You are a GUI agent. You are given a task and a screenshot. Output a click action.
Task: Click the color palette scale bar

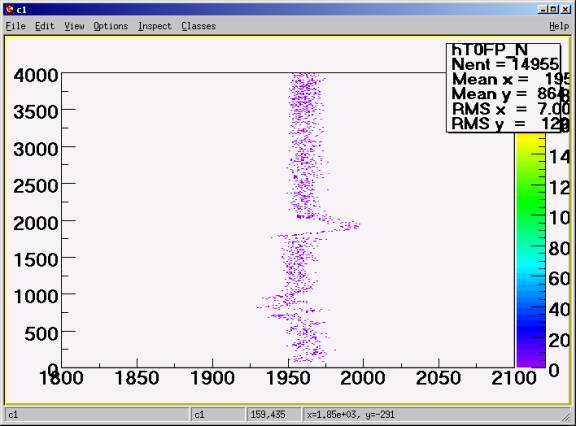point(530,250)
